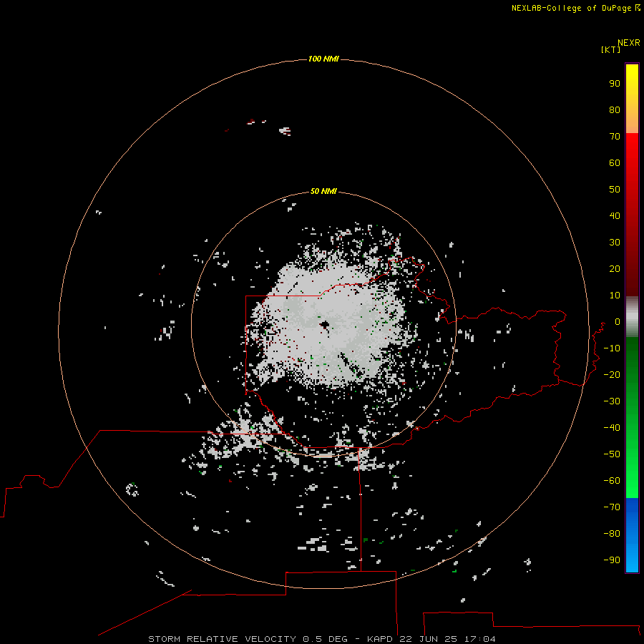
Task: Click the -20 knot scale label
Action: [612, 374]
